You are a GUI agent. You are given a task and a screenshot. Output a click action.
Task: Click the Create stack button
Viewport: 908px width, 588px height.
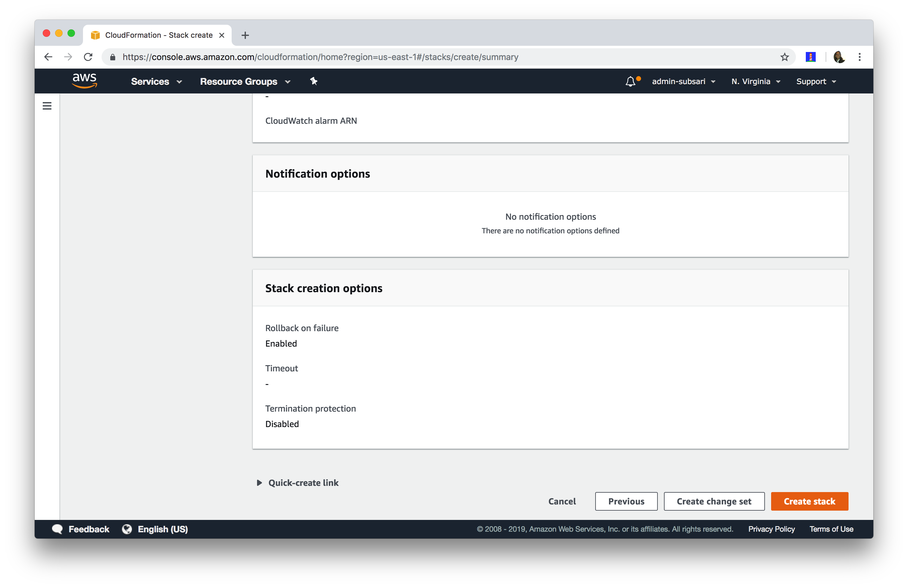pos(809,501)
